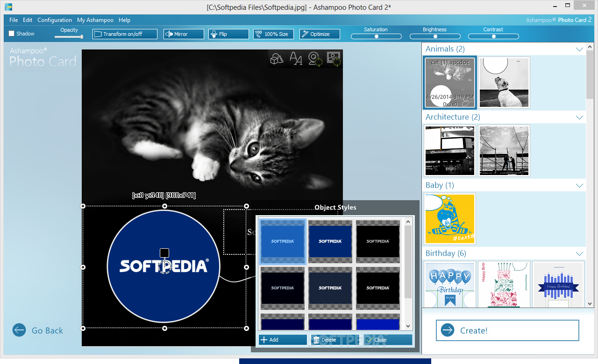
Task: Click the Brightness slider
Action: pyautogui.click(x=435, y=36)
